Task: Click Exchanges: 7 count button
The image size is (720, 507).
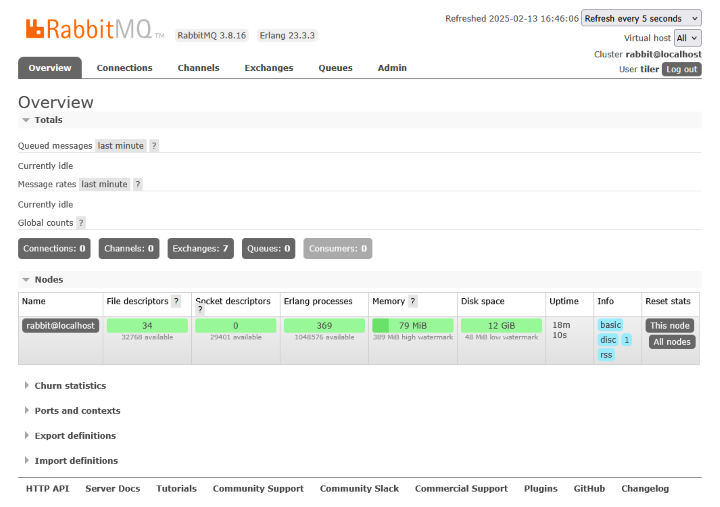Action: (200, 248)
